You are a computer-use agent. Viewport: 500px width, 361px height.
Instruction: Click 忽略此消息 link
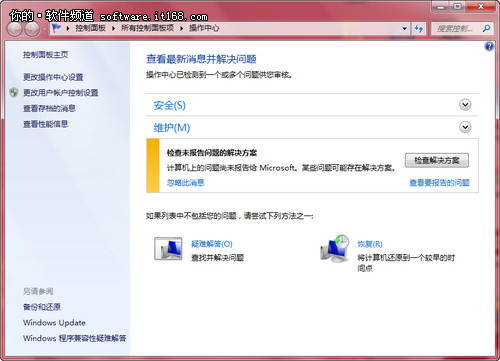[186, 183]
